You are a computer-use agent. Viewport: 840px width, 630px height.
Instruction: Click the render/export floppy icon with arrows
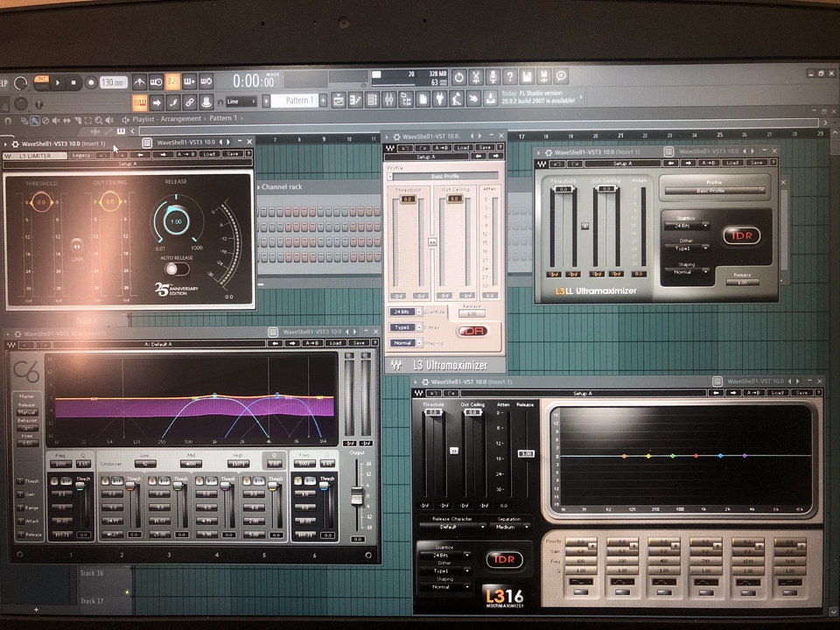pyautogui.click(x=544, y=77)
